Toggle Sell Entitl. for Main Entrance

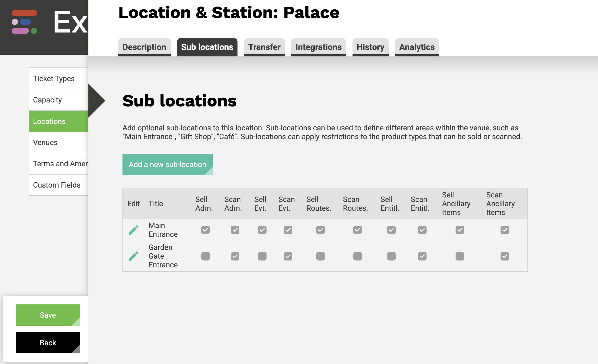391,230
